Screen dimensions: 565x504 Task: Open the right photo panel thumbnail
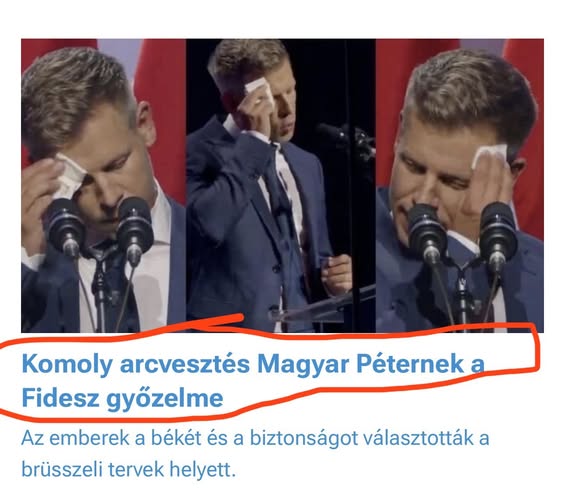[460, 186]
